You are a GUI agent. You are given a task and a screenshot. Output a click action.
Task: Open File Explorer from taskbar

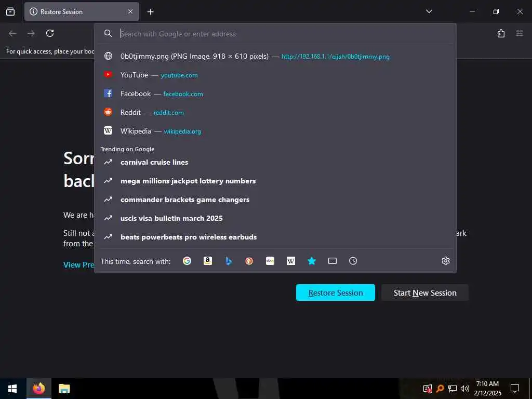click(x=64, y=389)
